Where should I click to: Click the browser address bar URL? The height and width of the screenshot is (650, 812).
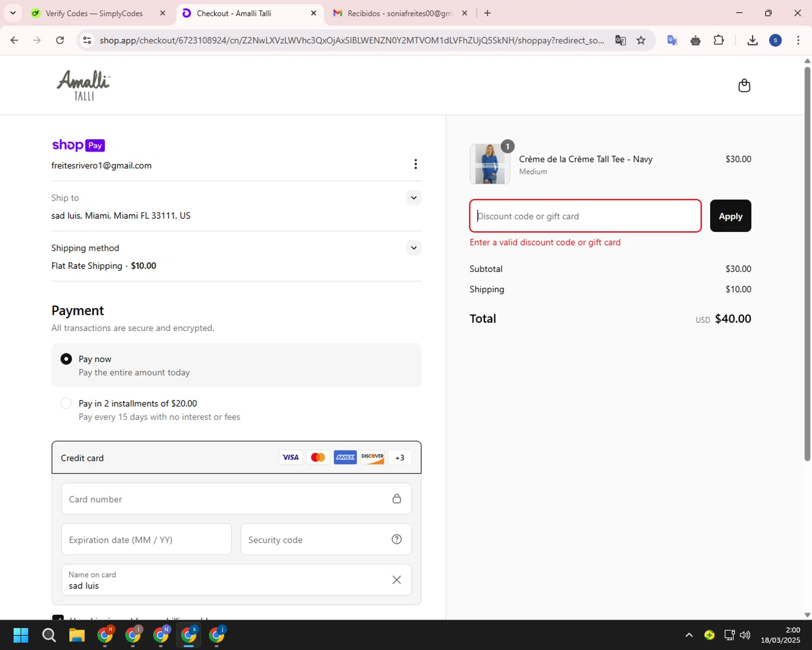(352, 41)
